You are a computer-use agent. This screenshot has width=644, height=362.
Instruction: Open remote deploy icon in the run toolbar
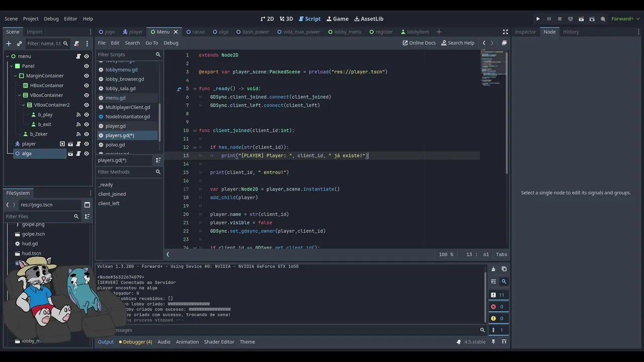coord(571,19)
